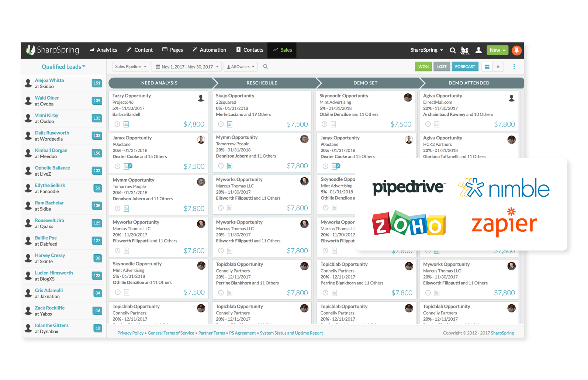Select the RESCHEDULE stage header

point(262,83)
